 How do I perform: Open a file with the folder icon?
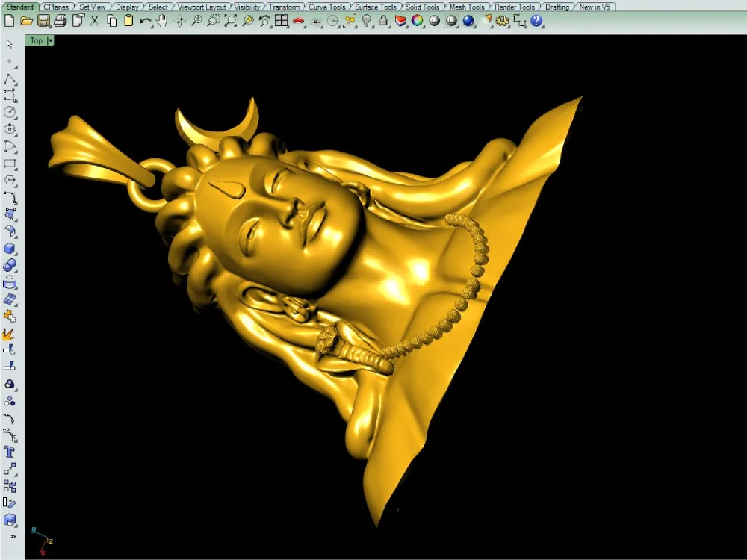[26, 21]
